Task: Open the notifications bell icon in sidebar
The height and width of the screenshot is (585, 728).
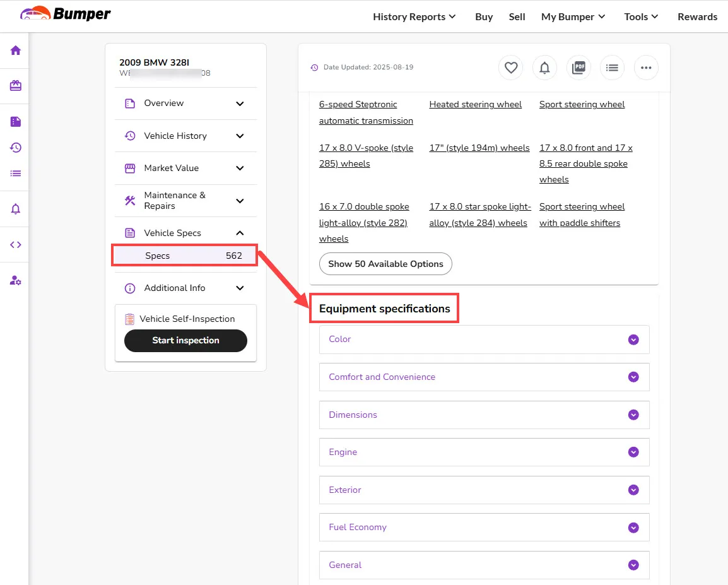Action: pyautogui.click(x=14, y=209)
